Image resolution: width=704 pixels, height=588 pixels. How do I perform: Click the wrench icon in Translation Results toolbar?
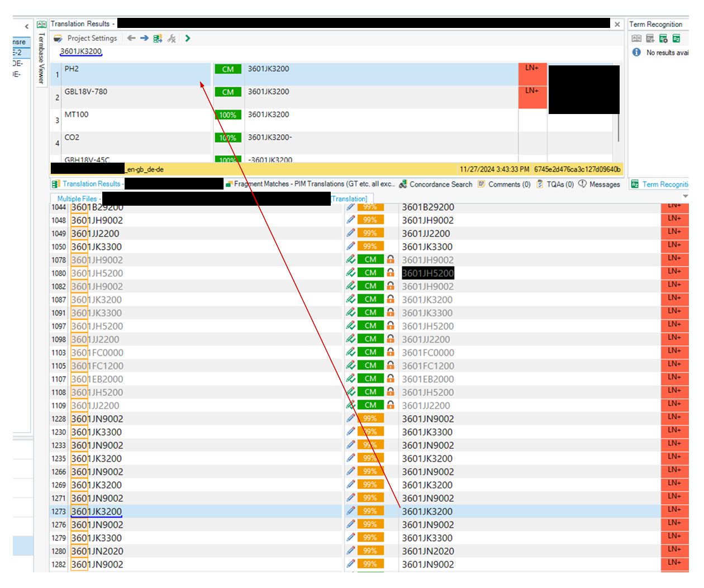tap(172, 39)
